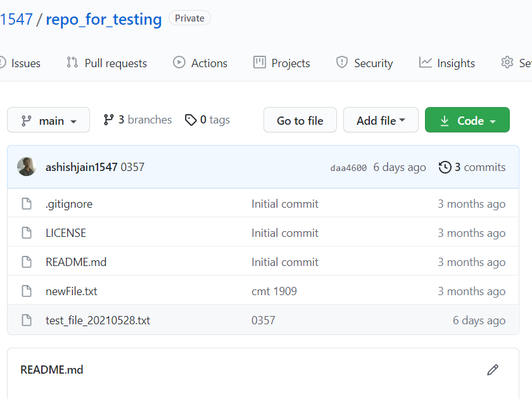The image size is (532, 399).
Task: Open the Add file dropdown
Action: pyautogui.click(x=381, y=120)
